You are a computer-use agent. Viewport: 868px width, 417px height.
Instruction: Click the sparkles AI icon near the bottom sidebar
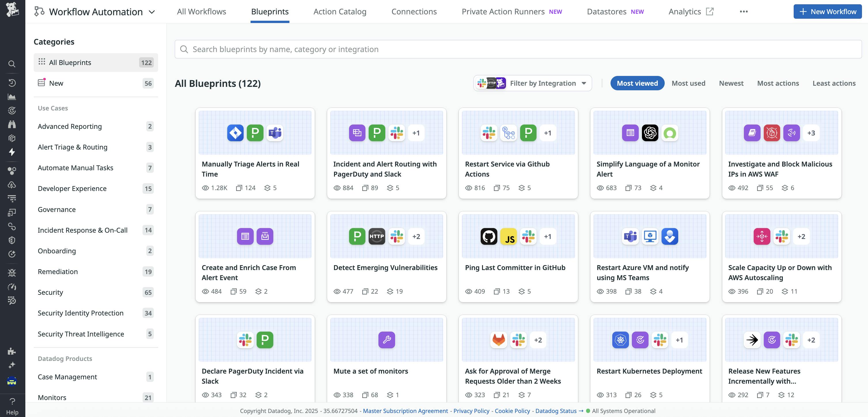point(12,365)
